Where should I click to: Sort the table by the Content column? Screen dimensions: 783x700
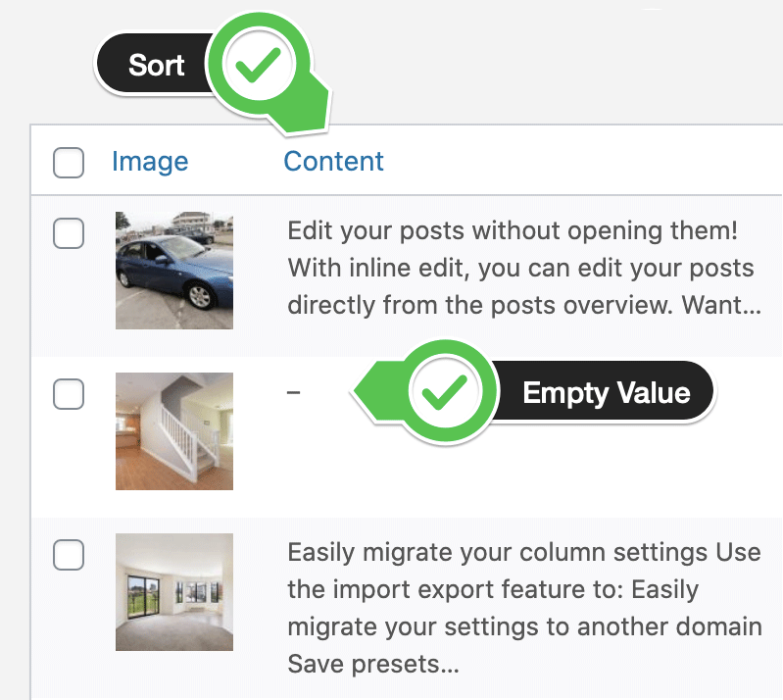[x=333, y=162]
